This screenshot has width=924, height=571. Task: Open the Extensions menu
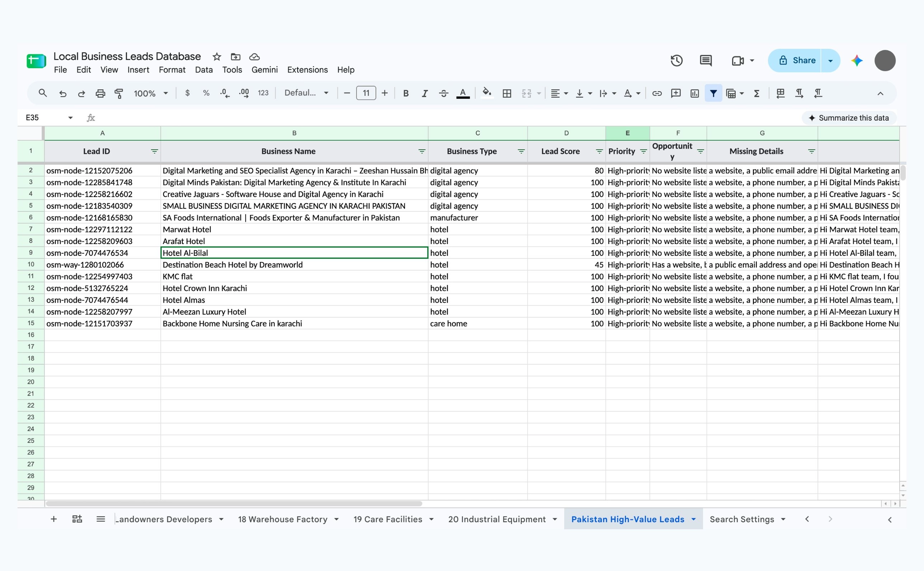(307, 70)
